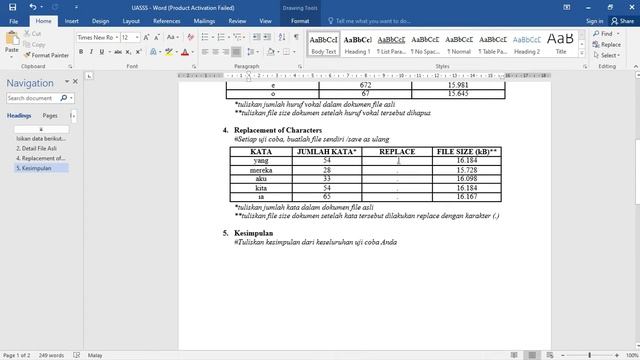The height and width of the screenshot is (360, 640).
Task: Open search options dropdown in Navigation pane
Action: tap(71, 98)
